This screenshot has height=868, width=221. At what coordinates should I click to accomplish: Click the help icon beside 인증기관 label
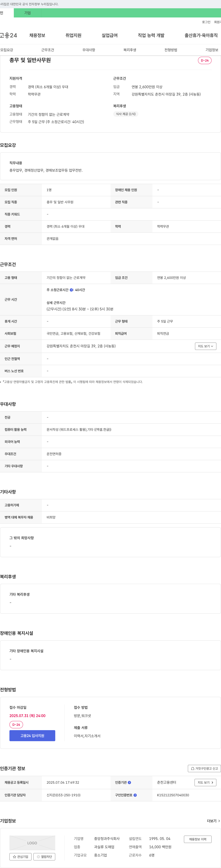(129, 782)
